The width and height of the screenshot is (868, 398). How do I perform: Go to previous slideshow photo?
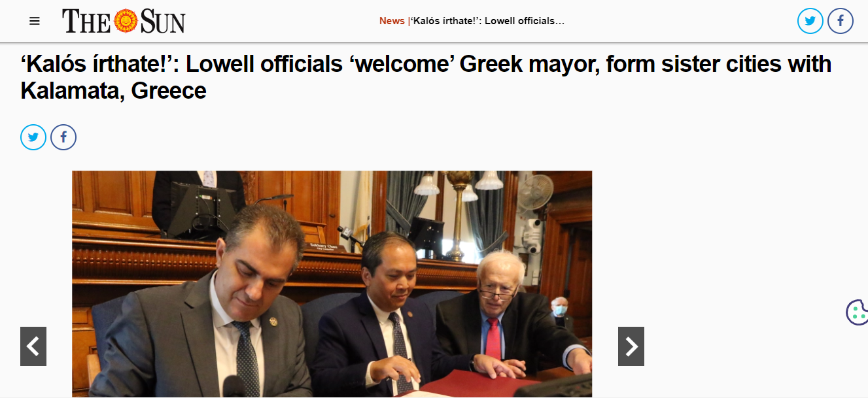33,346
